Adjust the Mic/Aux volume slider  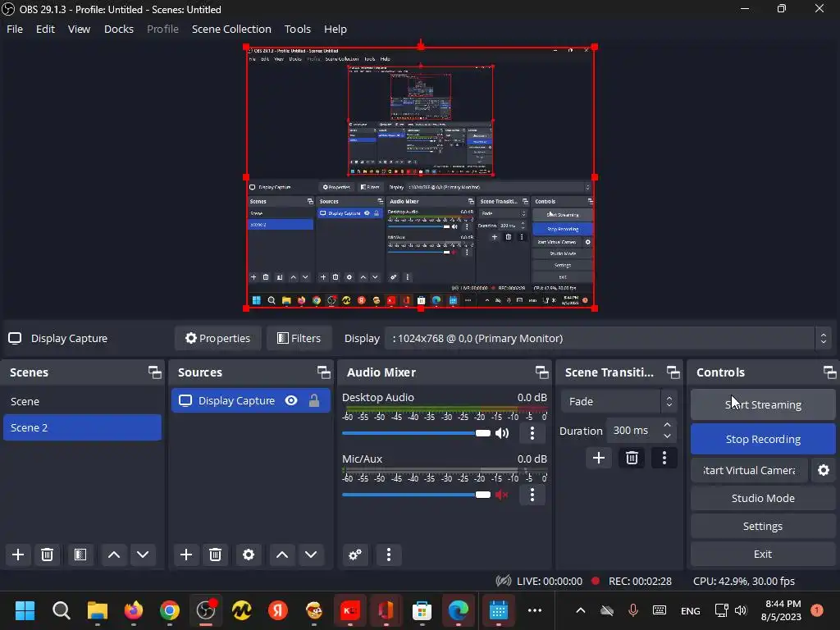click(416, 495)
